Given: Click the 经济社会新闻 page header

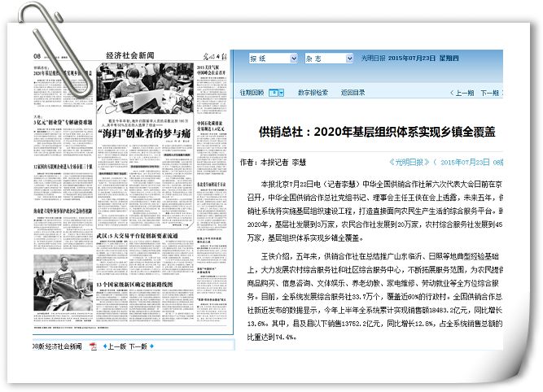Looking at the screenshot, I should 130,55.
